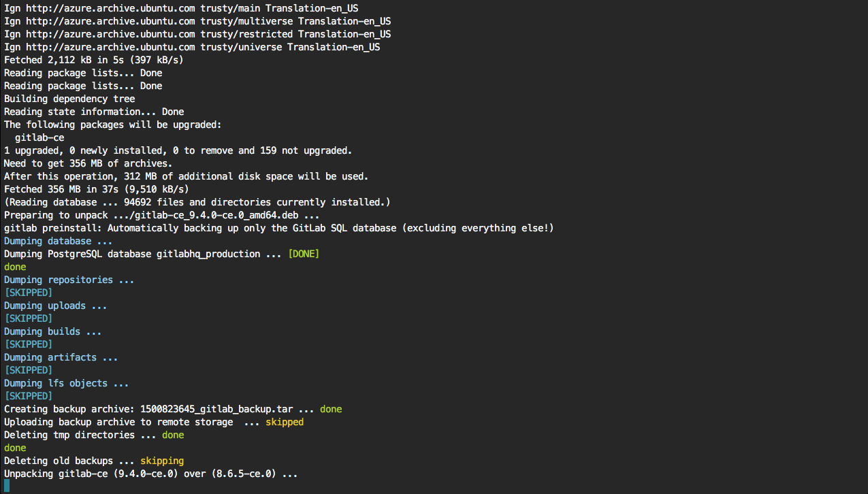Click the 'Dumping lfs objects ...' line
The image size is (868, 494).
(x=66, y=383)
